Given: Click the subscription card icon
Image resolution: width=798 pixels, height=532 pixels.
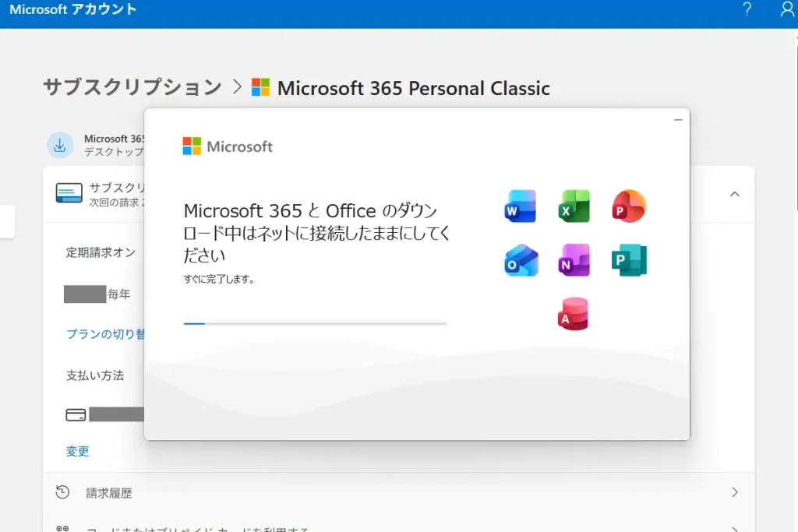Looking at the screenshot, I should coord(69,193).
